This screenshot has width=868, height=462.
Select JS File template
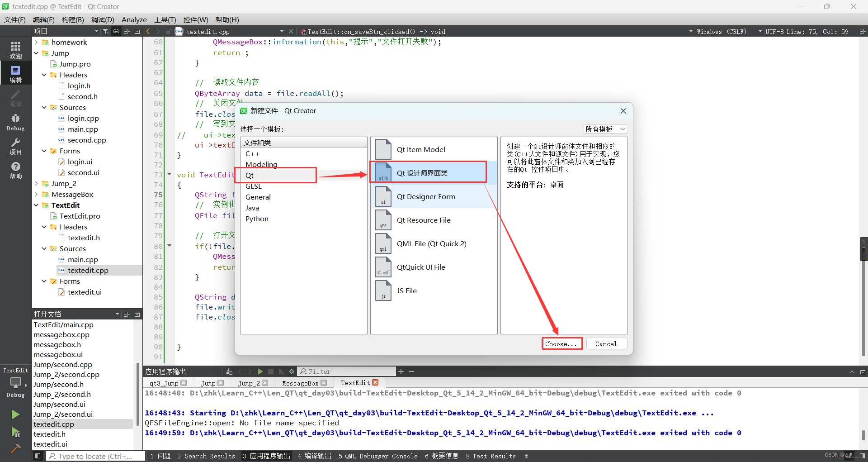pos(434,291)
